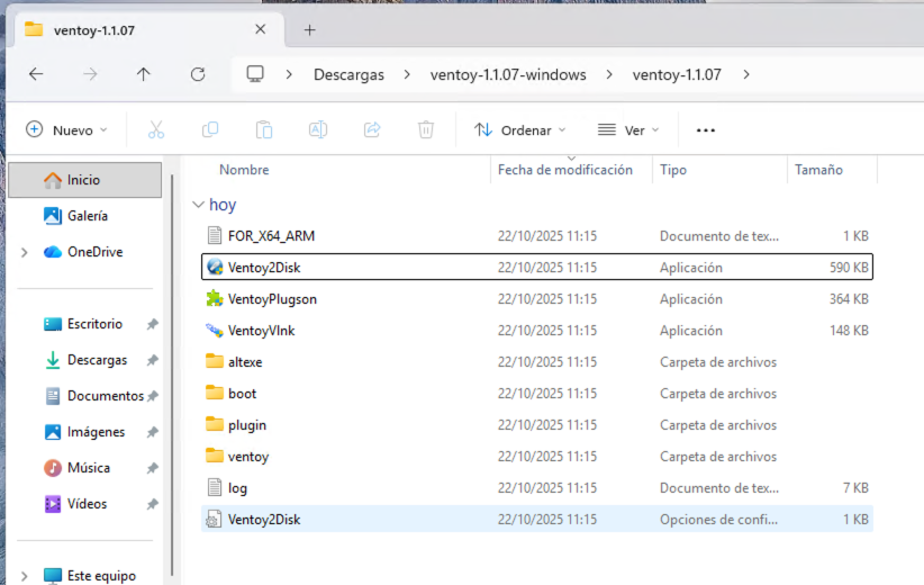Go back with the left arrow
This screenshot has height=585, width=924.
pyautogui.click(x=36, y=74)
